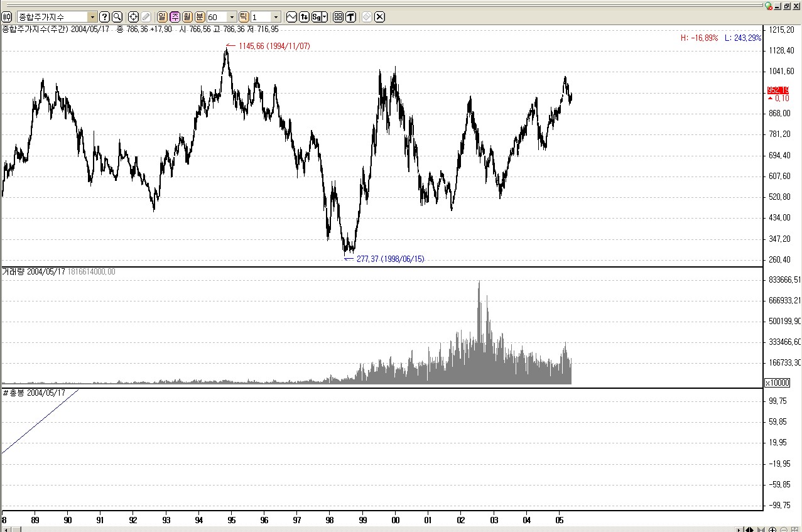802x532 pixels.
Task: Open the minute interval dropdown showing 60
Action: [232, 17]
